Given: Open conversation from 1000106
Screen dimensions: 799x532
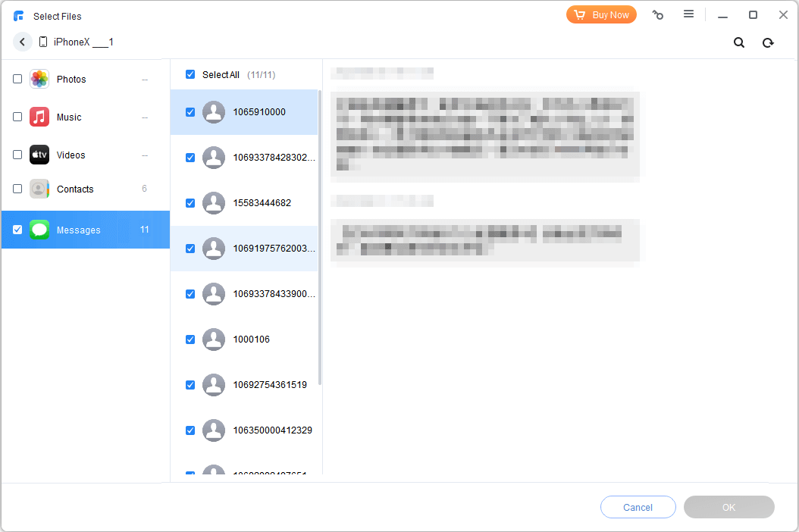Looking at the screenshot, I should (x=251, y=340).
